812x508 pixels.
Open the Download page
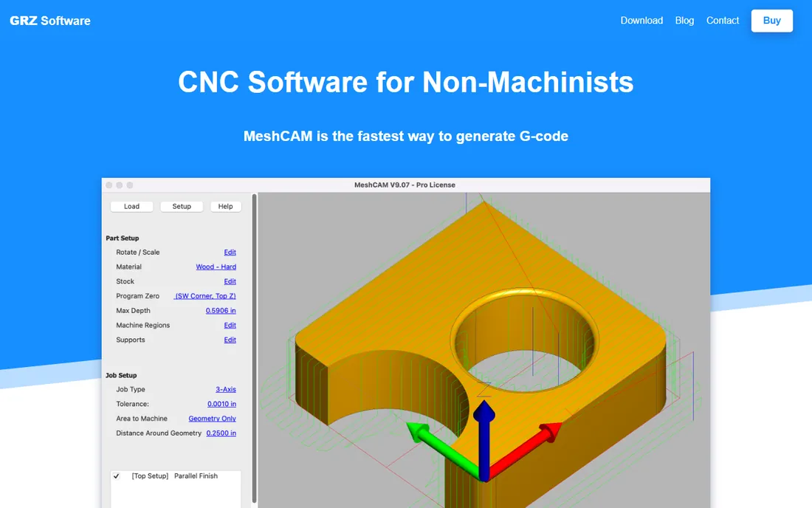point(641,21)
